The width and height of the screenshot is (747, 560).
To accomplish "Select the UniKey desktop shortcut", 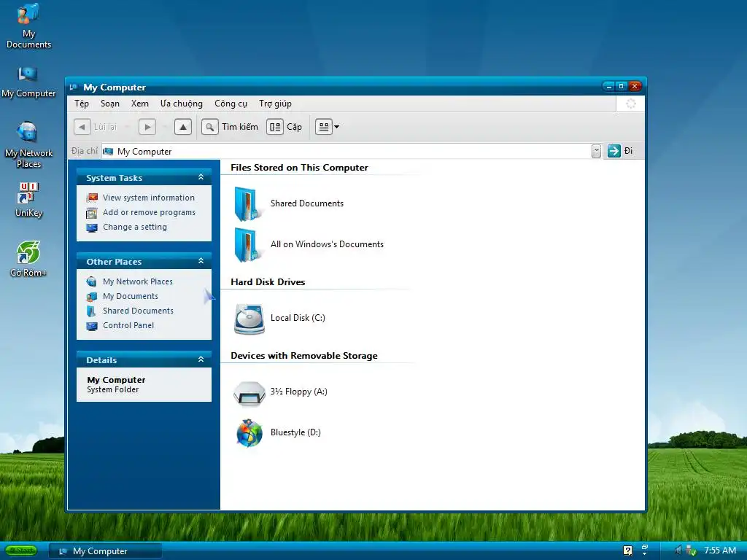I will [28, 200].
